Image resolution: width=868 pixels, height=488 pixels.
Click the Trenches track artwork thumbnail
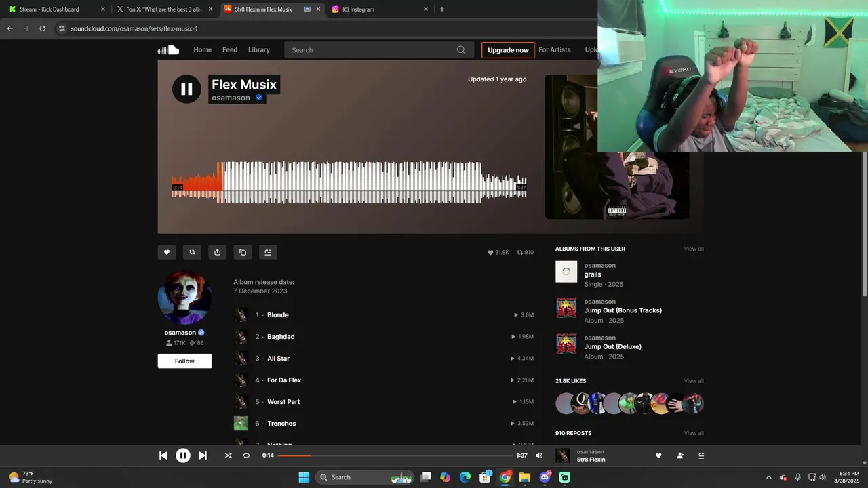pos(241,424)
